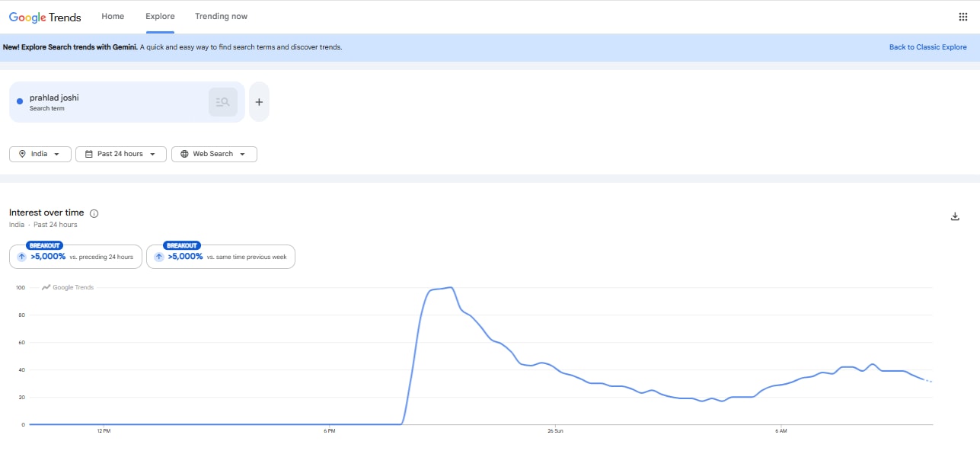Click the 12 PM label on the time axis
This screenshot has height=454, width=980.
pos(104,431)
